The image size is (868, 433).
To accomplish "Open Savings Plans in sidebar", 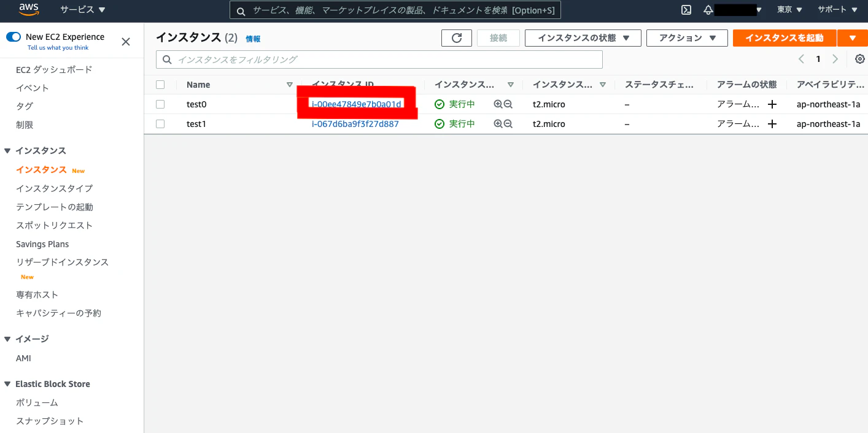I will [42, 244].
